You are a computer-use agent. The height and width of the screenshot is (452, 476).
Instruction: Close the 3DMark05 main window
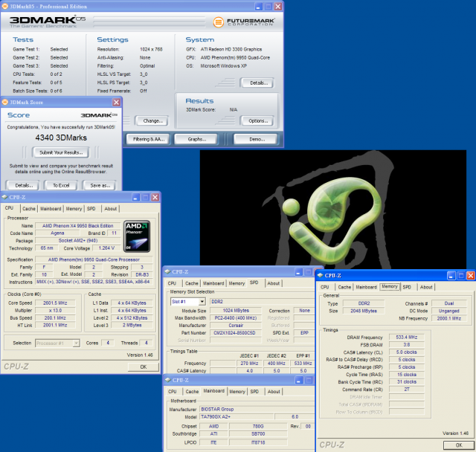click(x=278, y=7)
